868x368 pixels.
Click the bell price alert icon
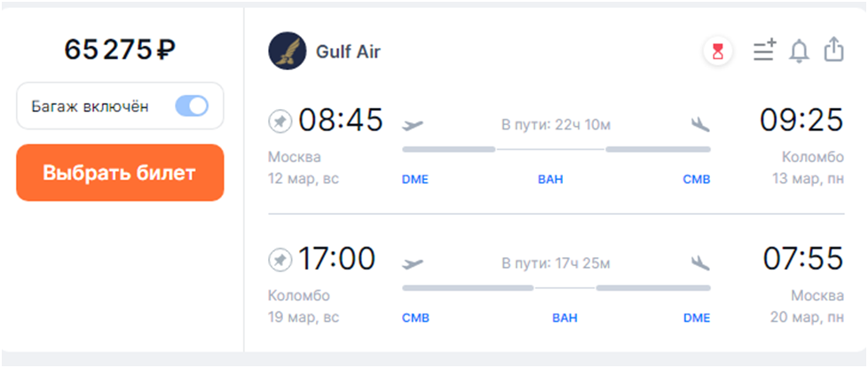[800, 51]
